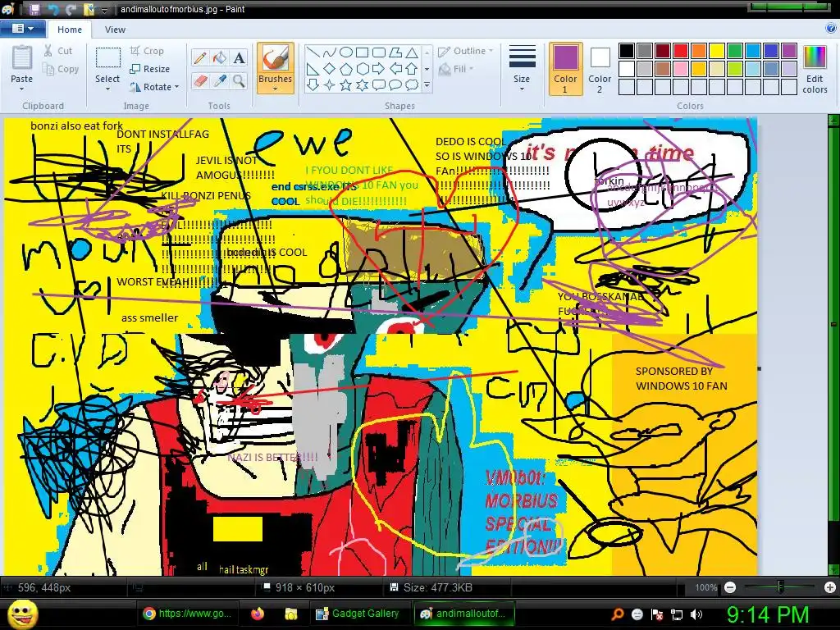840x630 pixels.
Task: Choose the Pentagon shape
Action: pyautogui.click(x=346, y=69)
